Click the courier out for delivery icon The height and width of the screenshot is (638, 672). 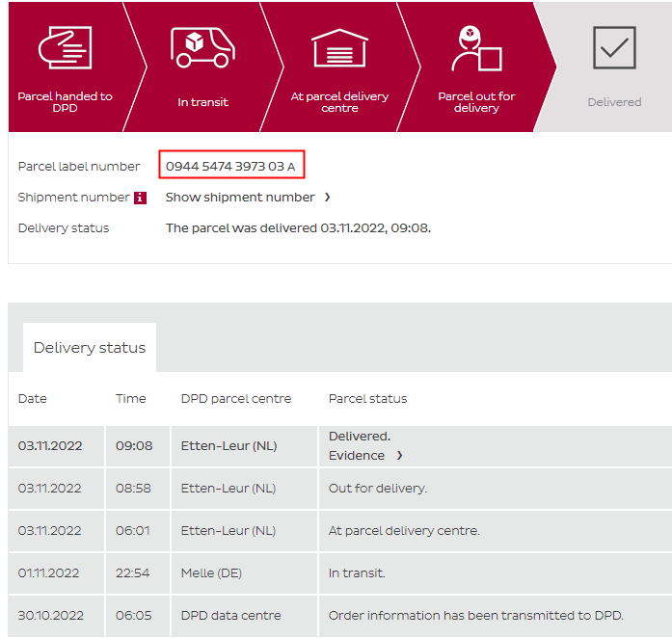coord(476,48)
